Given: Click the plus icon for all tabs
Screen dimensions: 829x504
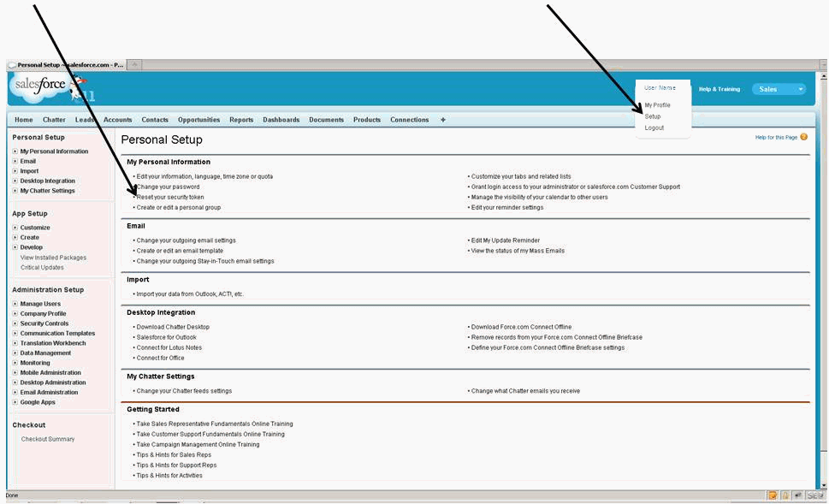Looking at the screenshot, I should [442, 120].
